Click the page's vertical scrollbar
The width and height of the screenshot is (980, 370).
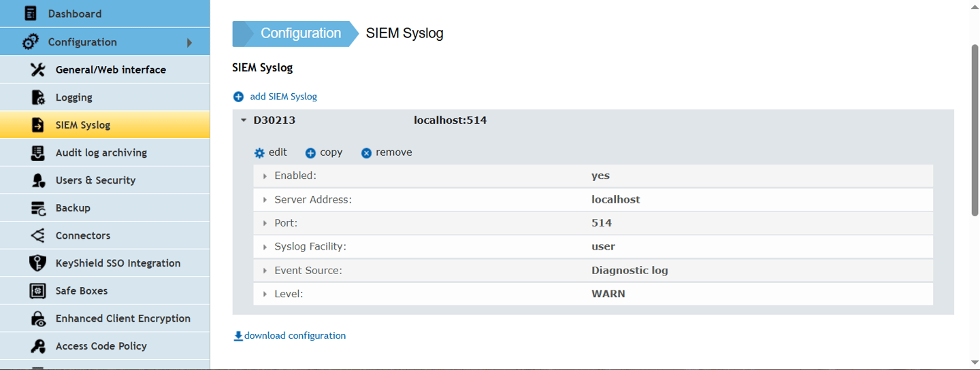(975, 129)
